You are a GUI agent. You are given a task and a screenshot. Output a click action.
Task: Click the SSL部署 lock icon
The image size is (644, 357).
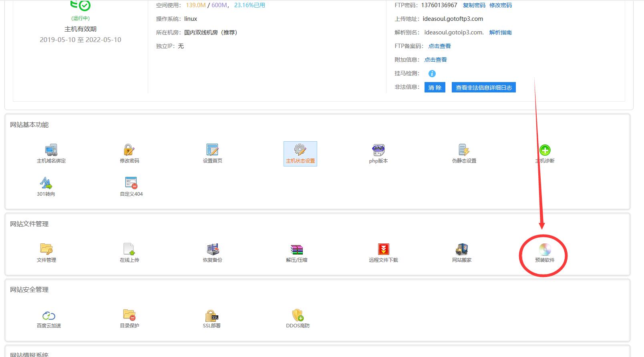pyautogui.click(x=212, y=315)
